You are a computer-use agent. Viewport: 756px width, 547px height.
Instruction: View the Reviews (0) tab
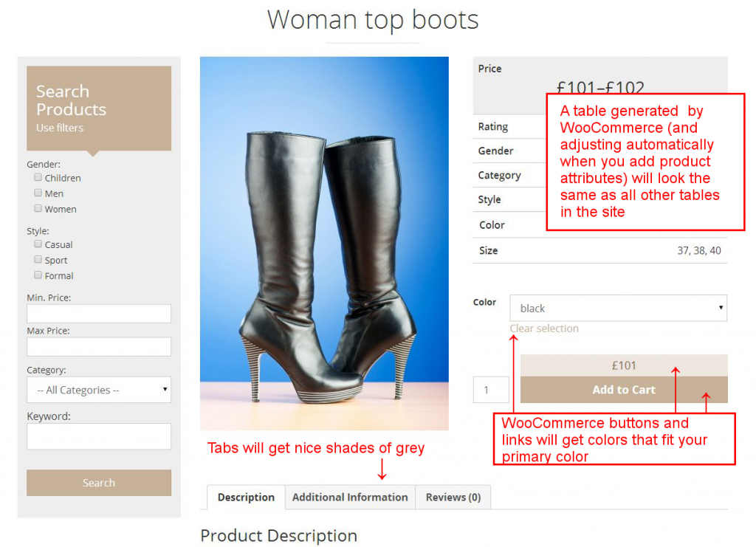coord(453,498)
